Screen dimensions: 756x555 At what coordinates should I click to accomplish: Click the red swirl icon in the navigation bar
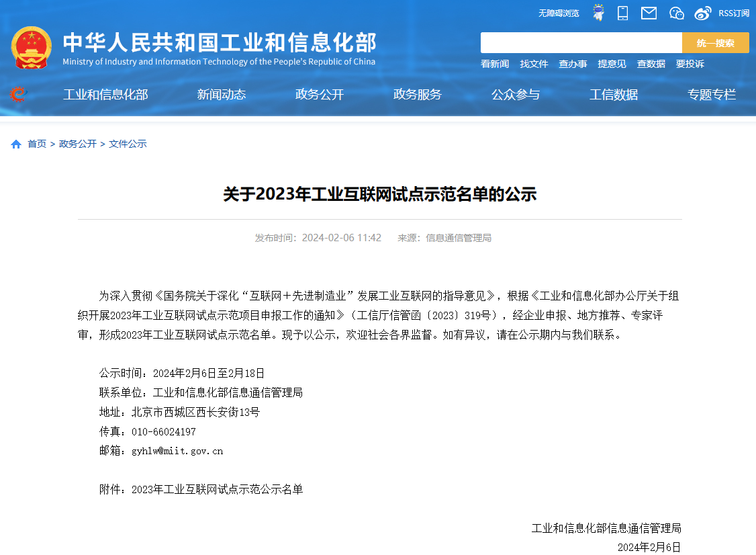tap(18, 94)
